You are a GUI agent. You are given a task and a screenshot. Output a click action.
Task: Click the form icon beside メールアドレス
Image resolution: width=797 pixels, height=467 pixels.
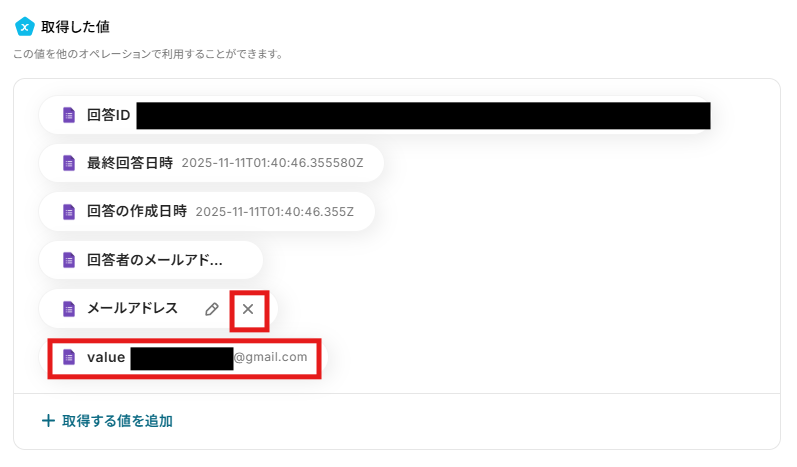(69, 308)
